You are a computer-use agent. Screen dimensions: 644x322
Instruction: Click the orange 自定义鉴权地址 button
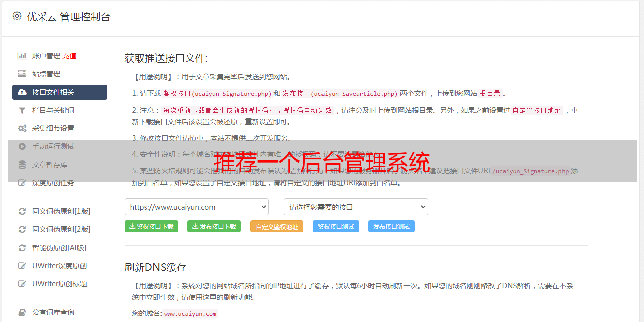tap(277, 227)
